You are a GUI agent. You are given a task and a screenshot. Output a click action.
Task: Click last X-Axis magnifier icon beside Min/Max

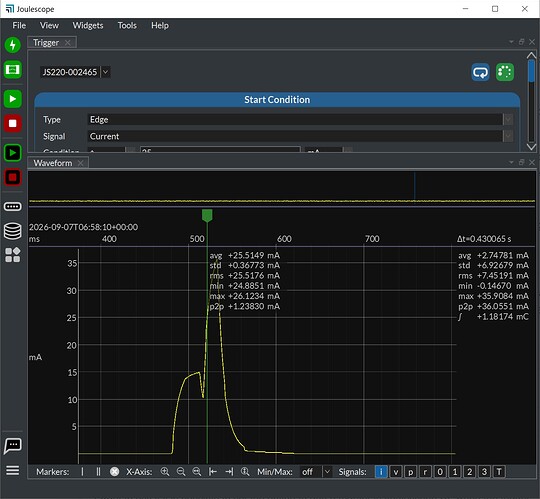click(x=245, y=472)
